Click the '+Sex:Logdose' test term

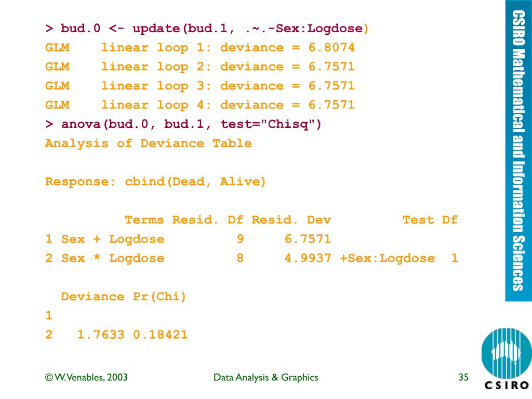pyautogui.click(x=387, y=258)
